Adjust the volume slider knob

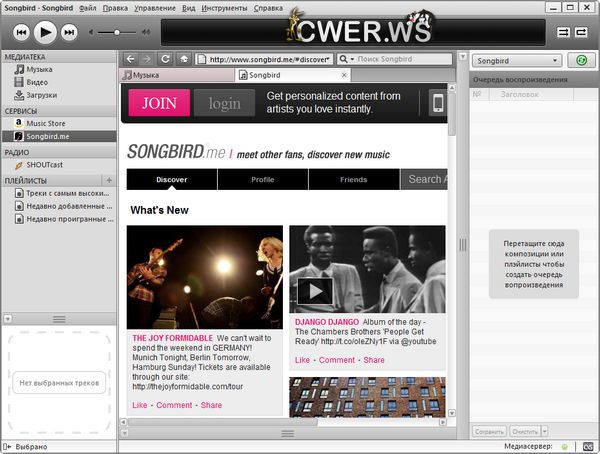pos(117,32)
